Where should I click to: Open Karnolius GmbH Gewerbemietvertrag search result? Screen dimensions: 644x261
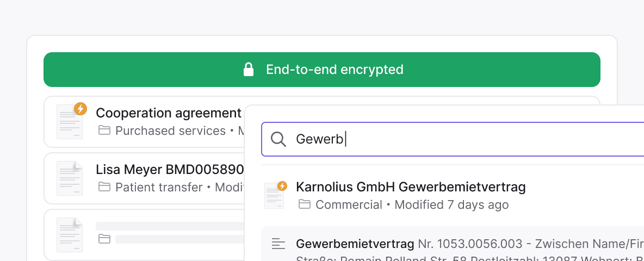click(x=411, y=187)
